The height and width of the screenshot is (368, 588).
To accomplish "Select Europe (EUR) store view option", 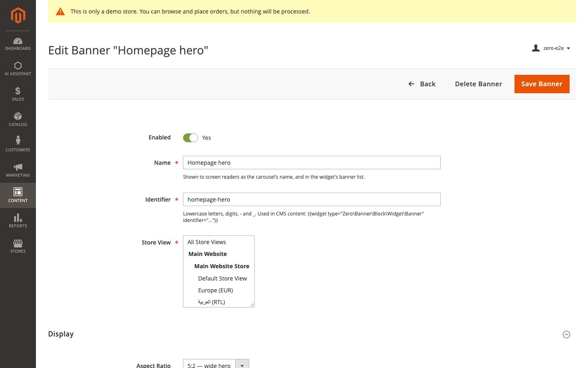I will pyautogui.click(x=218, y=290).
